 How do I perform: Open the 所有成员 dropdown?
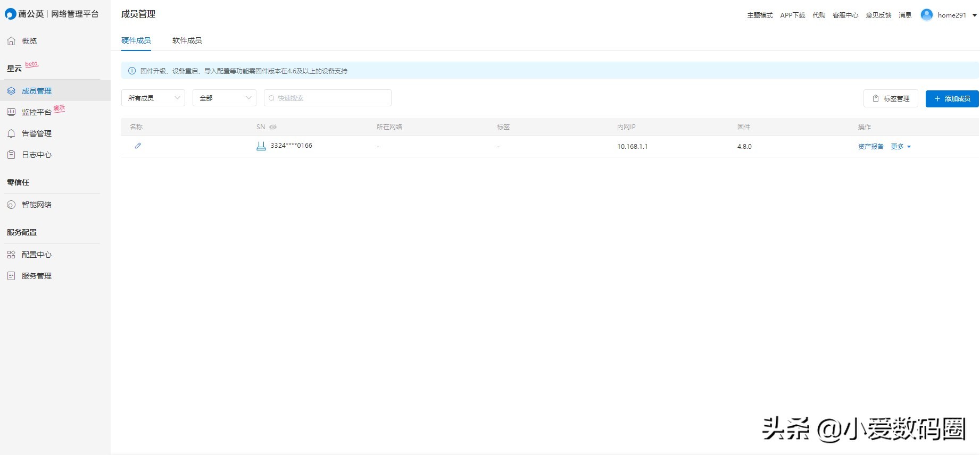(153, 98)
